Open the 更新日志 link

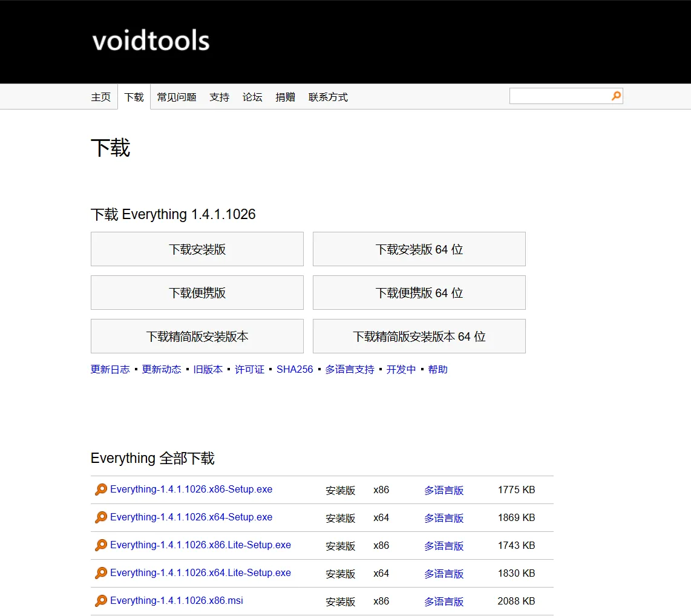coord(110,369)
